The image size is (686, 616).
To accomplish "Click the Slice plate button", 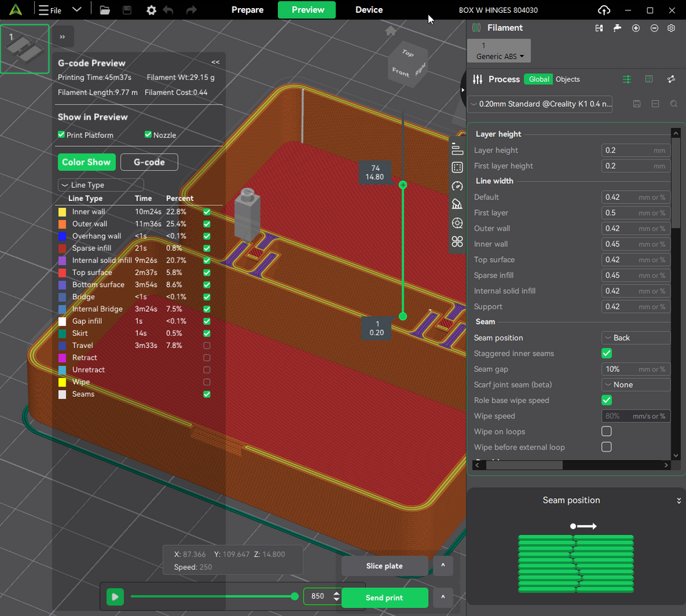I will (384, 566).
